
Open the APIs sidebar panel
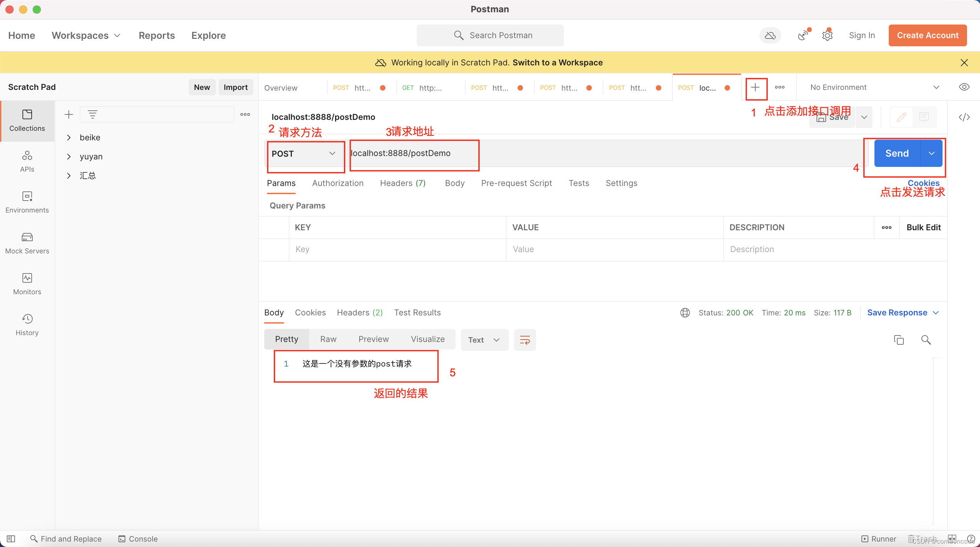click(27, 161)
